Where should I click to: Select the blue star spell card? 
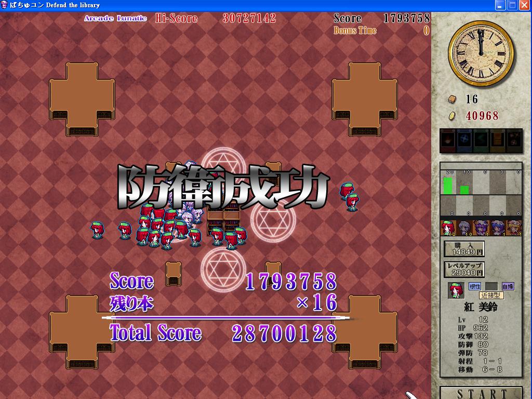pos(464,140)
